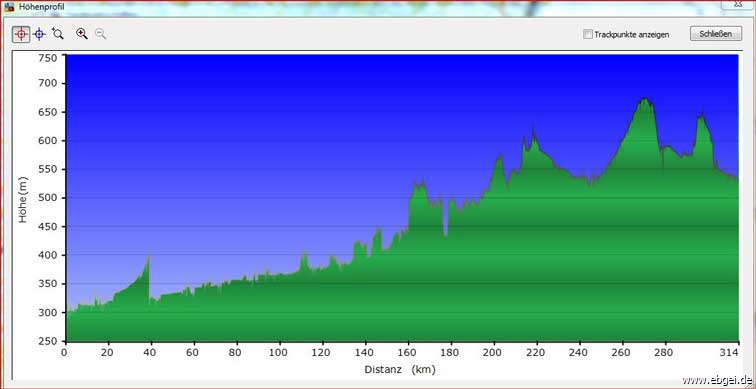
Task: Click the greyed-out zoom out magnifier
Action: [100, 33]
